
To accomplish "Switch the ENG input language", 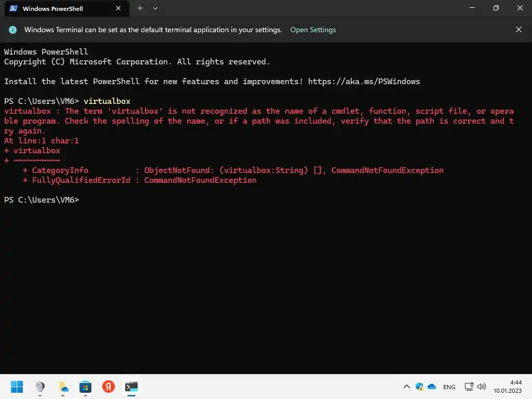I will [449, 387].
